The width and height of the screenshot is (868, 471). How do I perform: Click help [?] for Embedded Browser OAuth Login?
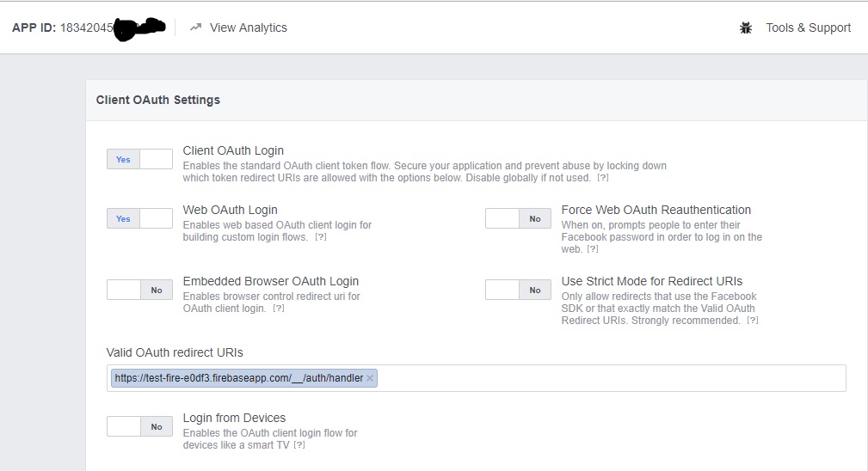pos(278,309)
